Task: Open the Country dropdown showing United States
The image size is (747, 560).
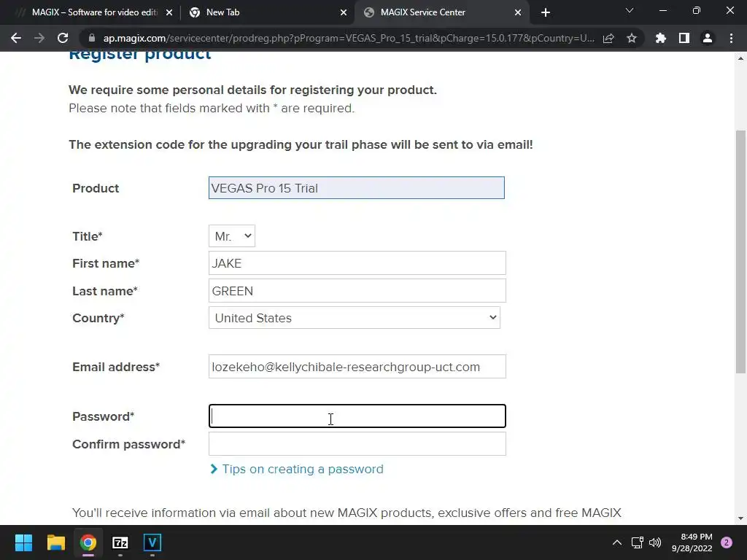Action: tap(355, 318)
